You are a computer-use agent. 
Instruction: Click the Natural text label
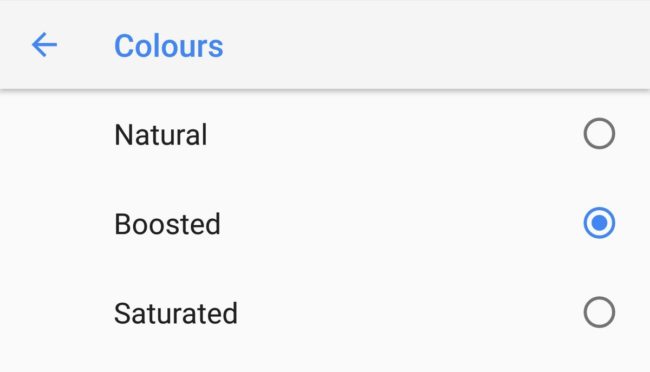160,135
